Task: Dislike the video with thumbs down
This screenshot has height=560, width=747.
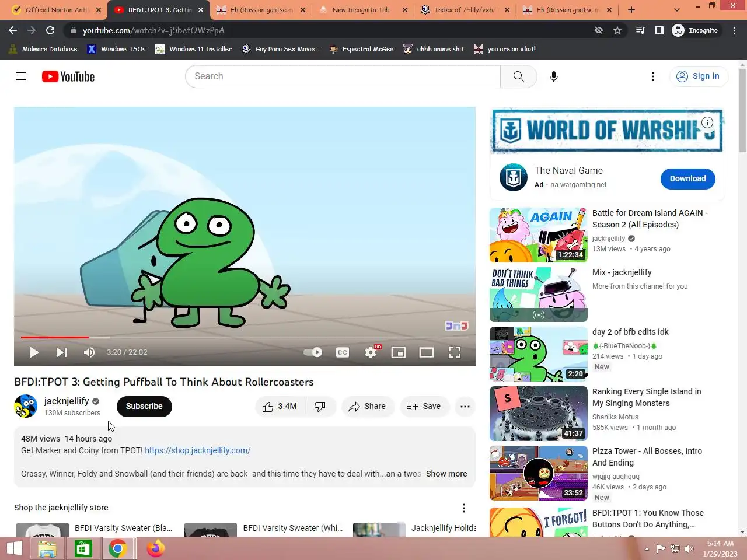Action: click(x=320, y=407)
